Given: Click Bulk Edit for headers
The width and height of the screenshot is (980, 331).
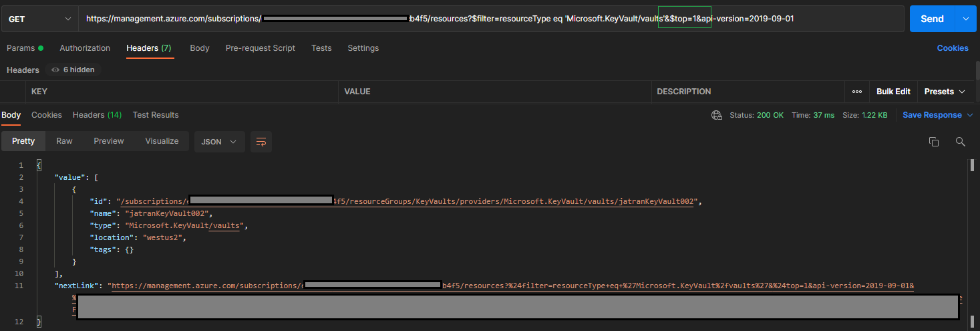Looking at the screenshot, I should point(893,92).
